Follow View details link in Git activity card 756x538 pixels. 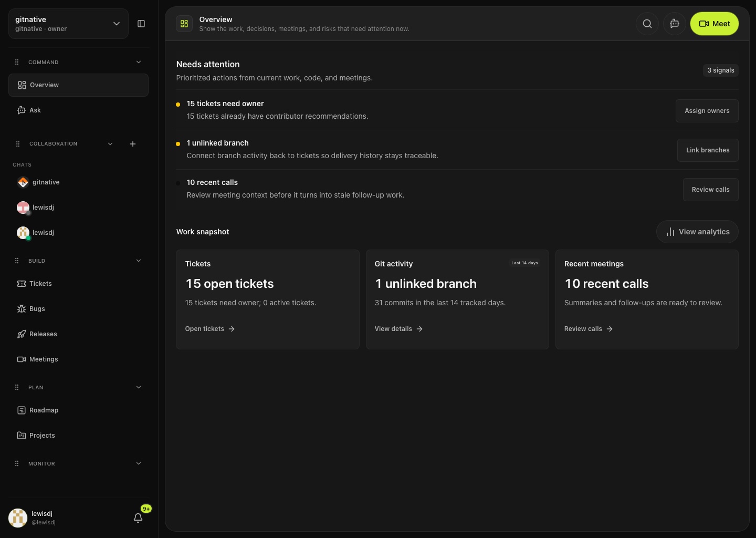398,329
